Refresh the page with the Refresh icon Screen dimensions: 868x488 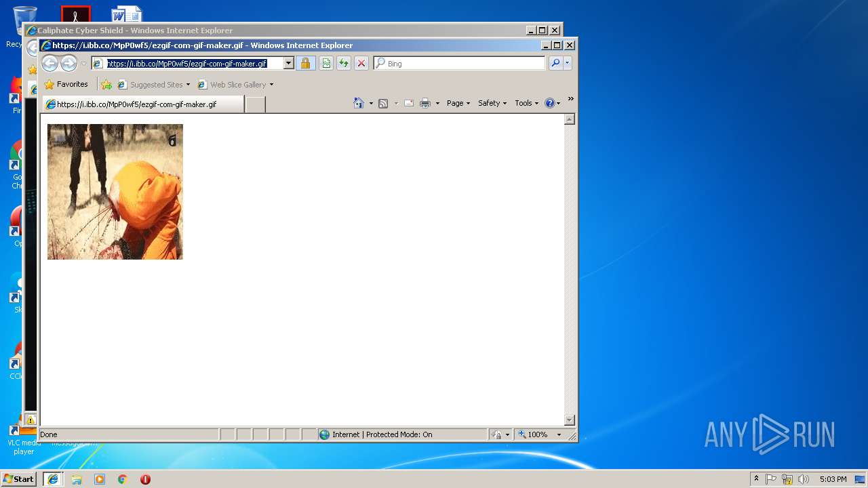point(344,64)
